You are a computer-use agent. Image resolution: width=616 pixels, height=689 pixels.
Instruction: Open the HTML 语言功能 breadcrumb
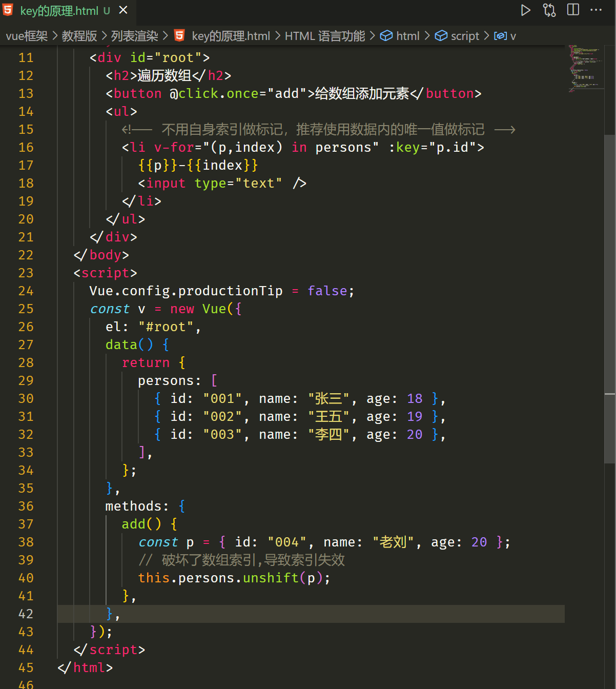[x=325, y=36]
